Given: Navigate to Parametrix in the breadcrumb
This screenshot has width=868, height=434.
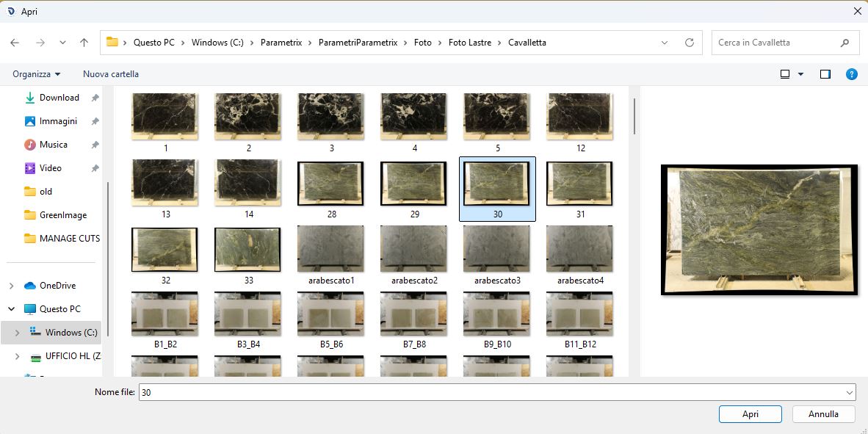Looking at the screenshot, I should [x=281, y=43].
